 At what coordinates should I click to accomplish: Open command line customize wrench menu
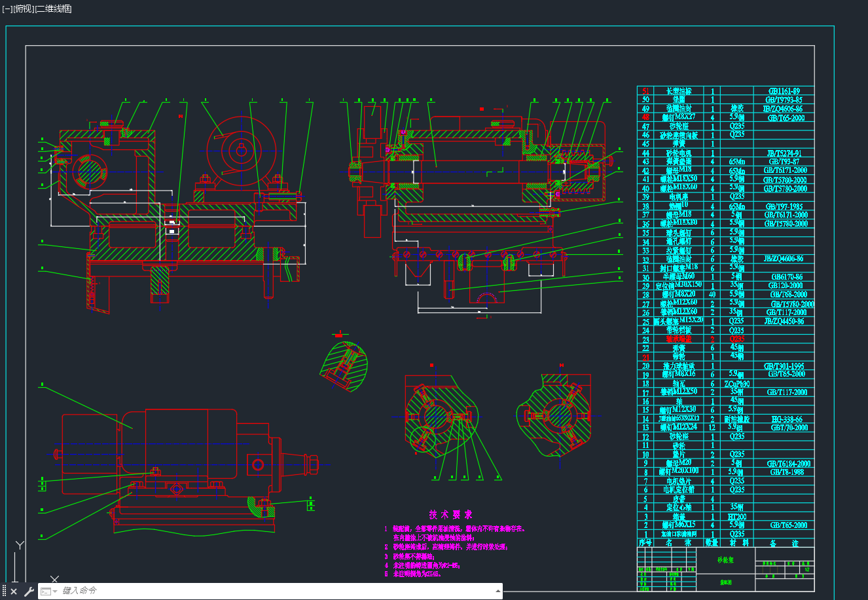click(x=29, y=591)
